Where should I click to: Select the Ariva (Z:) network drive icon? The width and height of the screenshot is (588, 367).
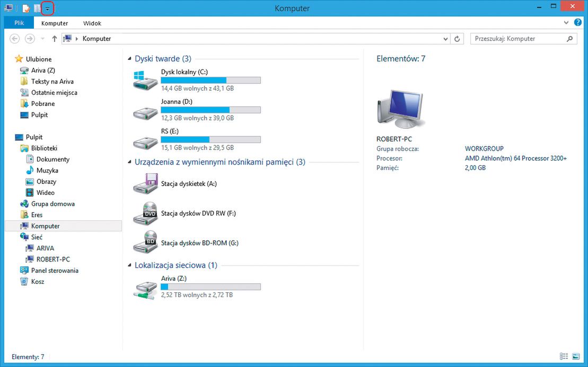(x=145, y=290)
